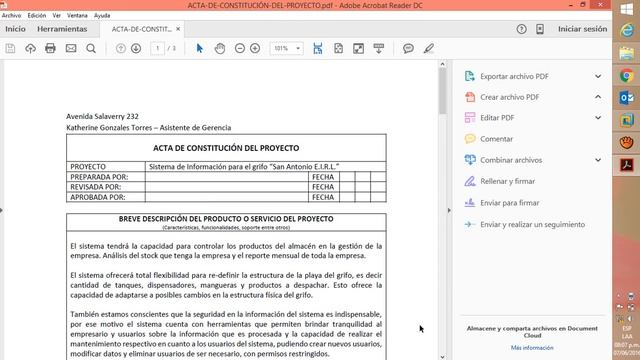Click the APROBADA POR: table cell
Viewport: 640px width, 360px height.
coord(106,197)
